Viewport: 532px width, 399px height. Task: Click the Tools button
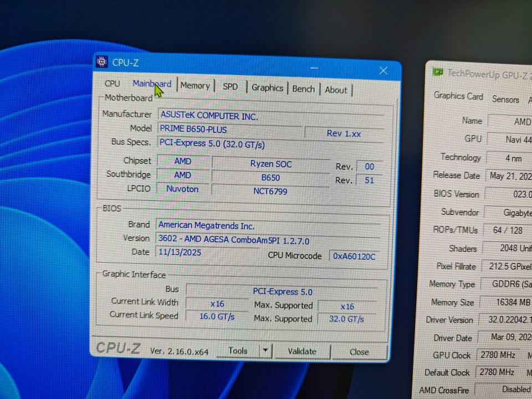pos(238,350)
